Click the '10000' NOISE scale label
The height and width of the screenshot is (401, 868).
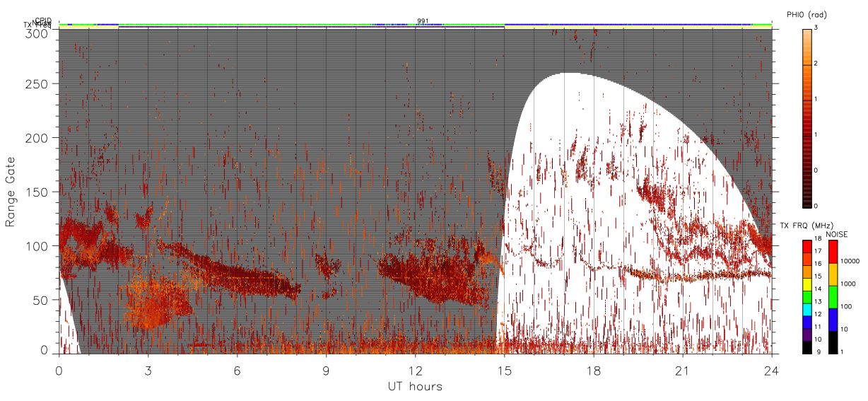pyautogui.click(x=850, y=261)
